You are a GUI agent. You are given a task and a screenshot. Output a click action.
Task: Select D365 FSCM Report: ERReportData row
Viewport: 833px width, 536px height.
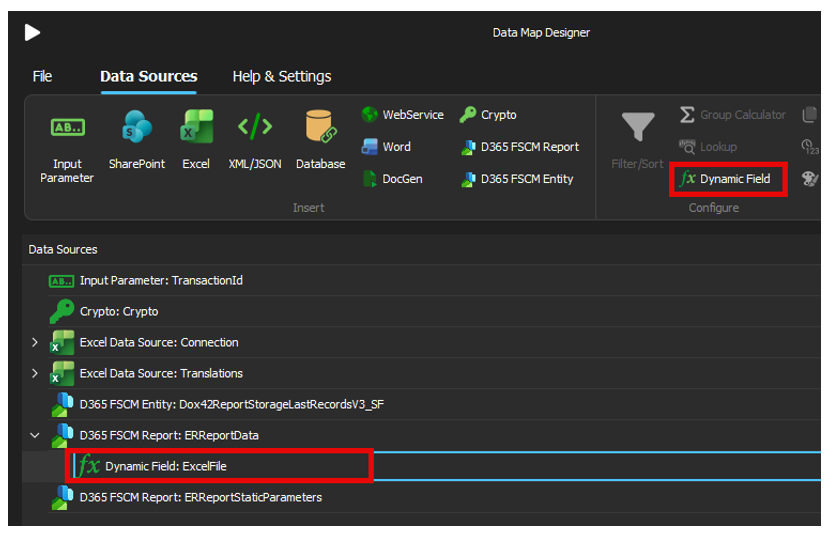[421, 436]
